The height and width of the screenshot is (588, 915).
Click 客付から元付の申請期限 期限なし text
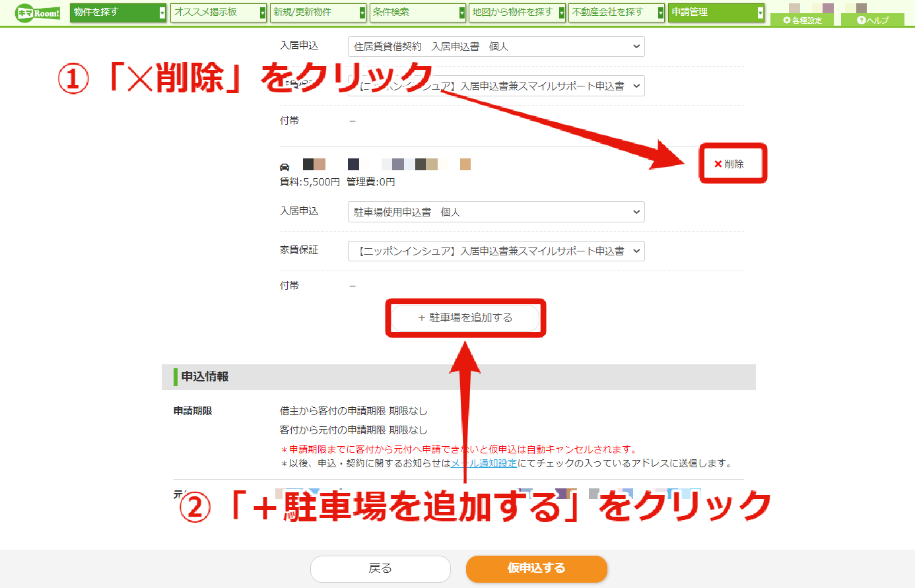pyautogui.click(x=353, y=430)
